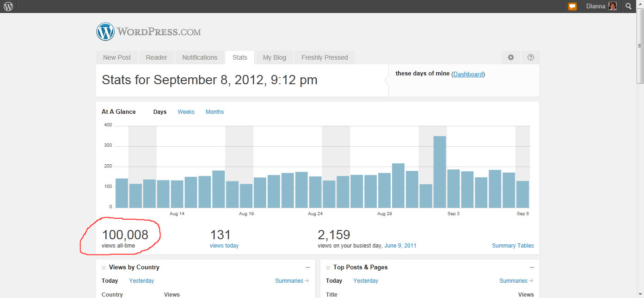Click the large WordPress.com logo
The image size is (644, 298).
[x=149, y=32]
